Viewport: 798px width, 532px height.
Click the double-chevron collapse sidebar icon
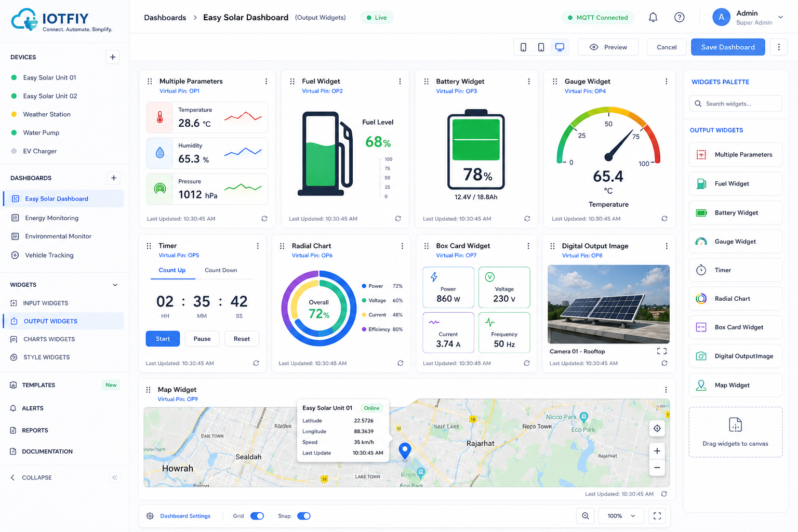[x=115, y=477]
